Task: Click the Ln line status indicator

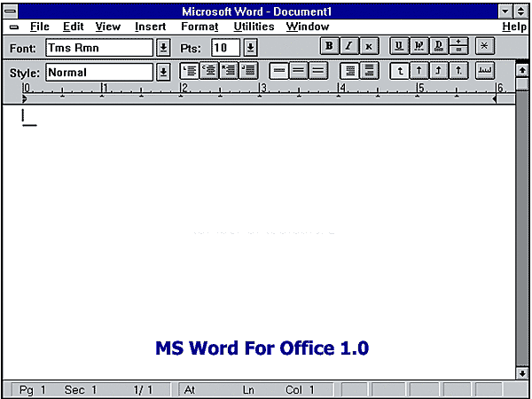Action: pos(248,390)
